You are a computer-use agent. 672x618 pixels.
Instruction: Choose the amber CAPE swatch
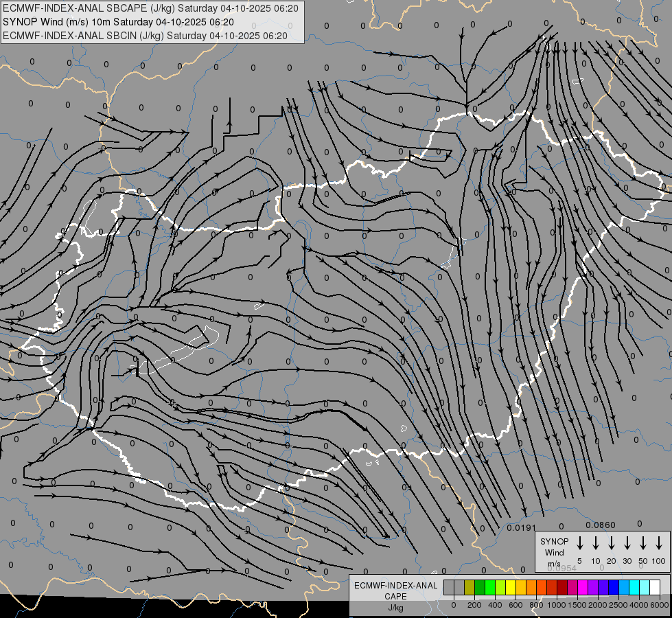click(x=521, y=587)
